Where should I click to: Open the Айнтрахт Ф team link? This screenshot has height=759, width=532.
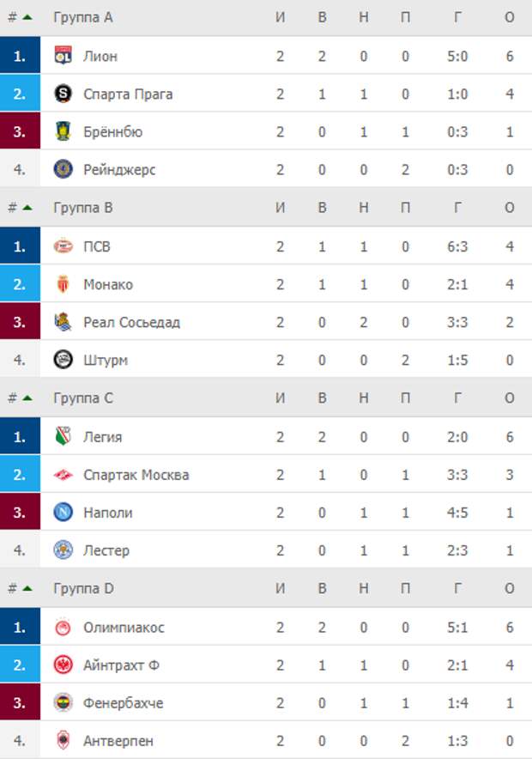pos(121,665)
